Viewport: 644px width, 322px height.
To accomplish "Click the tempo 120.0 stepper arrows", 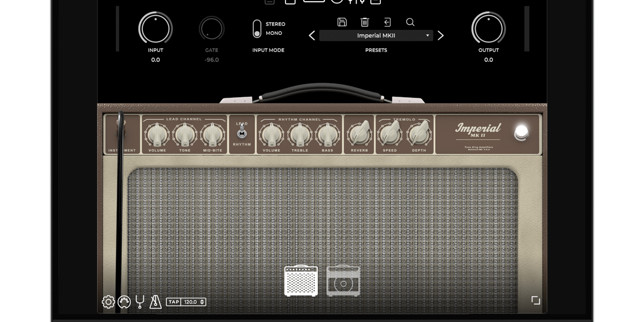I will pos(202,302).
